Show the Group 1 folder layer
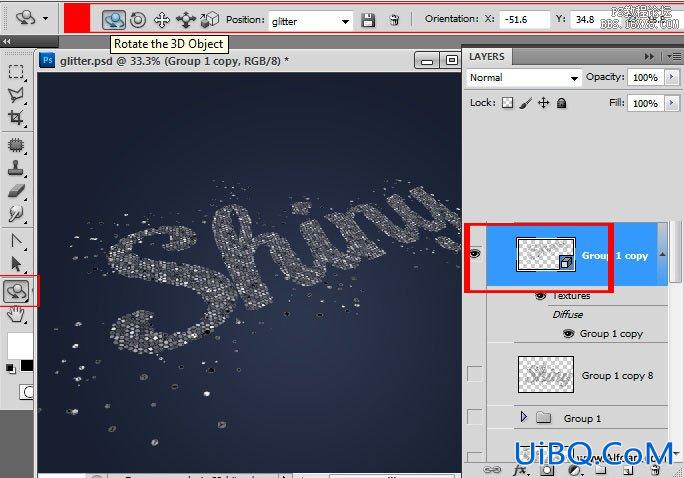 point(475,417)
